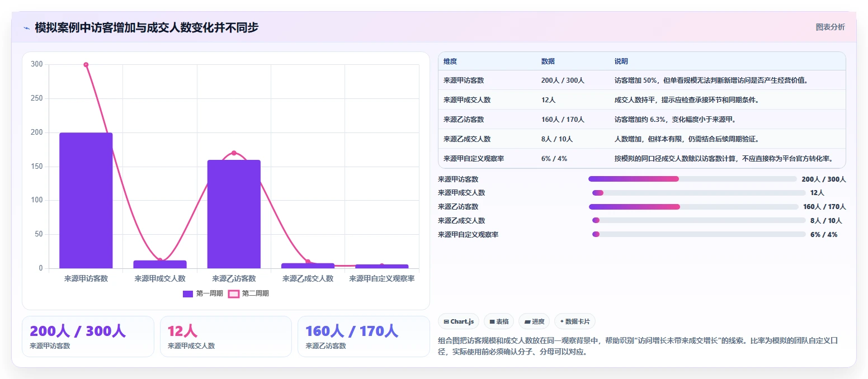
Task: Click the purple 来源乙访客数 bar in the chart
Action: [234, 214]
